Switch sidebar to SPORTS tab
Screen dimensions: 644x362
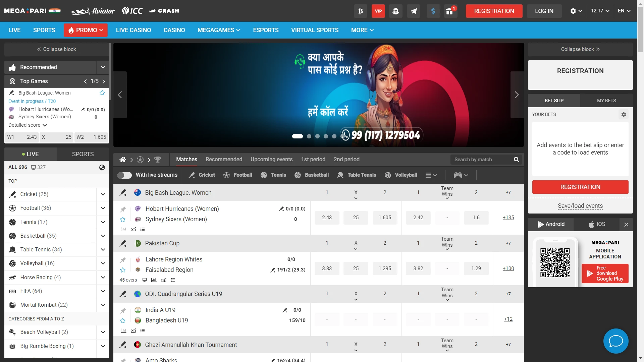(x=83, y=154)
